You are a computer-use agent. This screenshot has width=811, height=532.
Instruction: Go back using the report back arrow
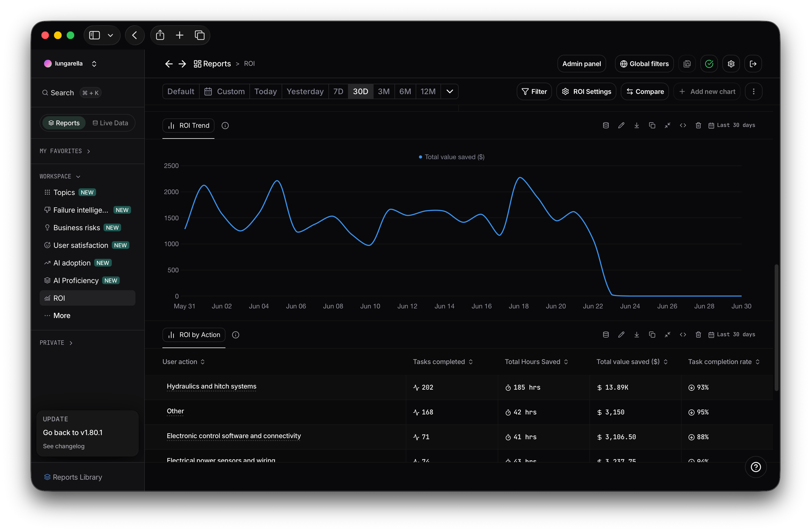tap(169, 64)
